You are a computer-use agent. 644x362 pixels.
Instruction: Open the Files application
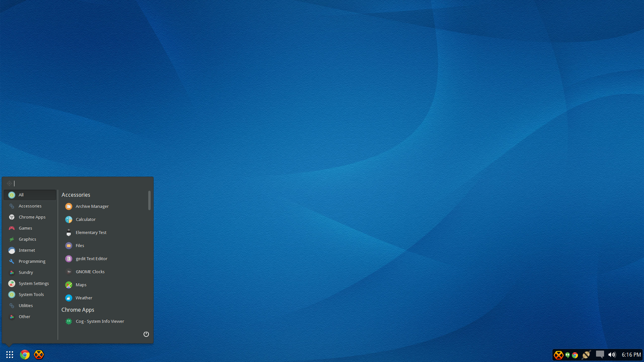pyautogui.click(x=104, y=245)
